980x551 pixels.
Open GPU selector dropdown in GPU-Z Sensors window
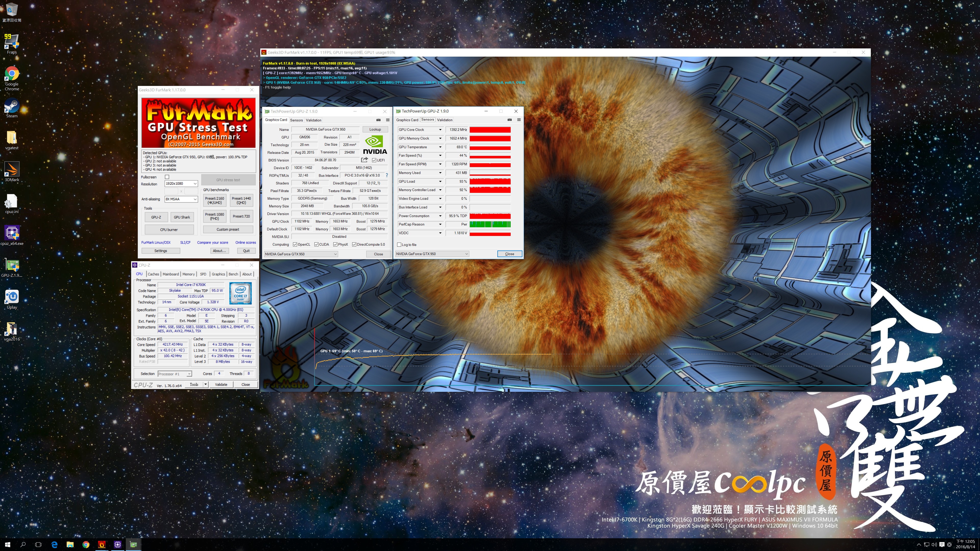click(x=432, y=254)
